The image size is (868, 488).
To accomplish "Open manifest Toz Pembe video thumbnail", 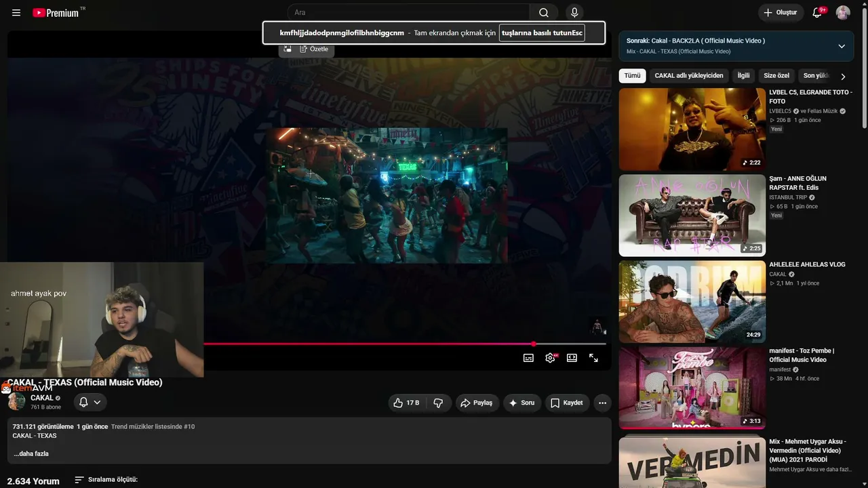I will click(692, 388).
